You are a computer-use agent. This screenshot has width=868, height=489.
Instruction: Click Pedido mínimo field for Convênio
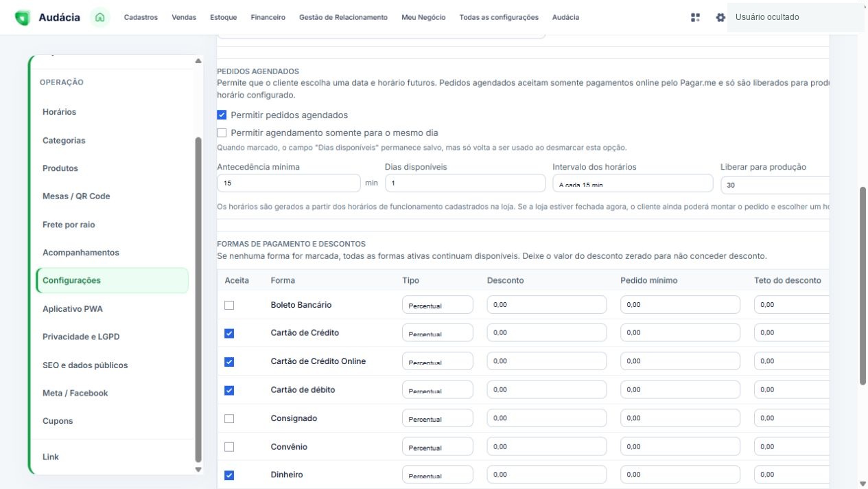680,446
